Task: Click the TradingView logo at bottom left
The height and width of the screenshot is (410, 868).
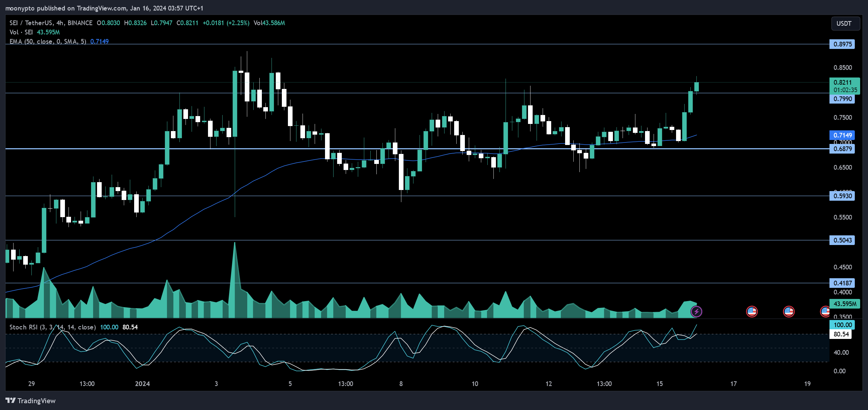Action: coord(31,401)
